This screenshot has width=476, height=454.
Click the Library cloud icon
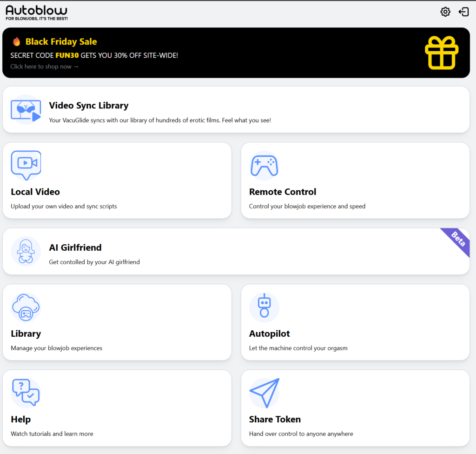coord(26,307)
